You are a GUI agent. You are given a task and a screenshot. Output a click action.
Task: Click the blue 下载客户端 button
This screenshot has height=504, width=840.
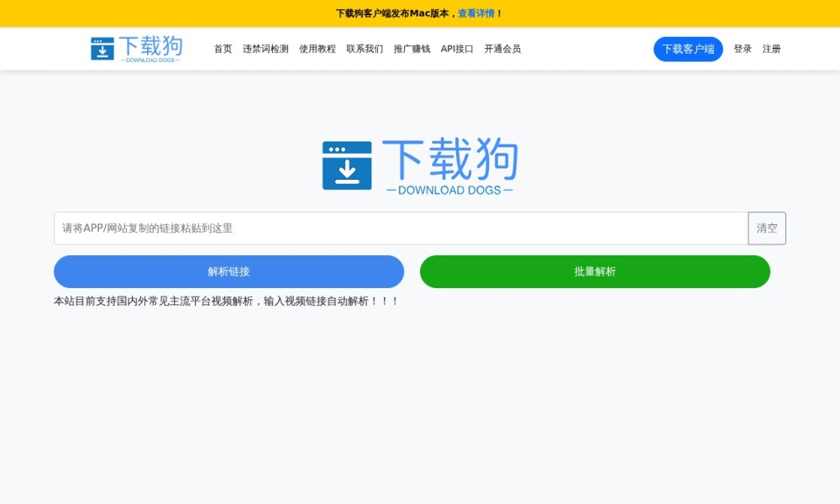click(688, 50)
